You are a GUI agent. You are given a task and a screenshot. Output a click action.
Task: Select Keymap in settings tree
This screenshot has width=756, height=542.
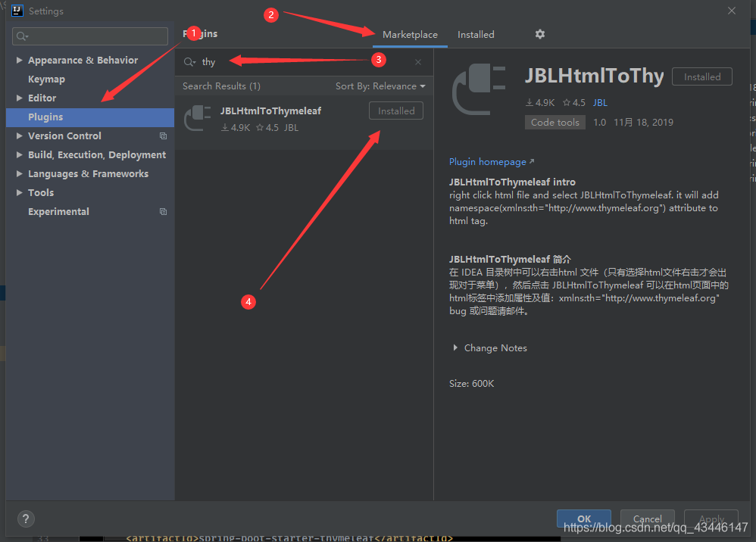[46, 79]
